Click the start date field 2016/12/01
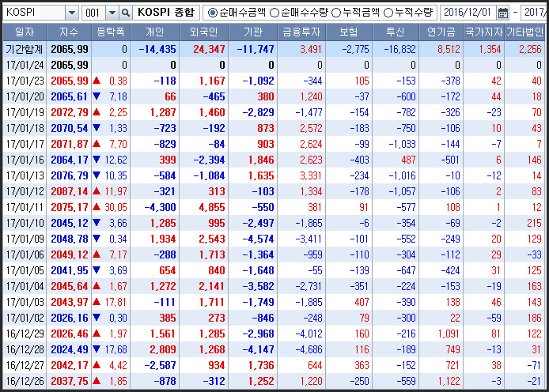 [x=468, y=13]
